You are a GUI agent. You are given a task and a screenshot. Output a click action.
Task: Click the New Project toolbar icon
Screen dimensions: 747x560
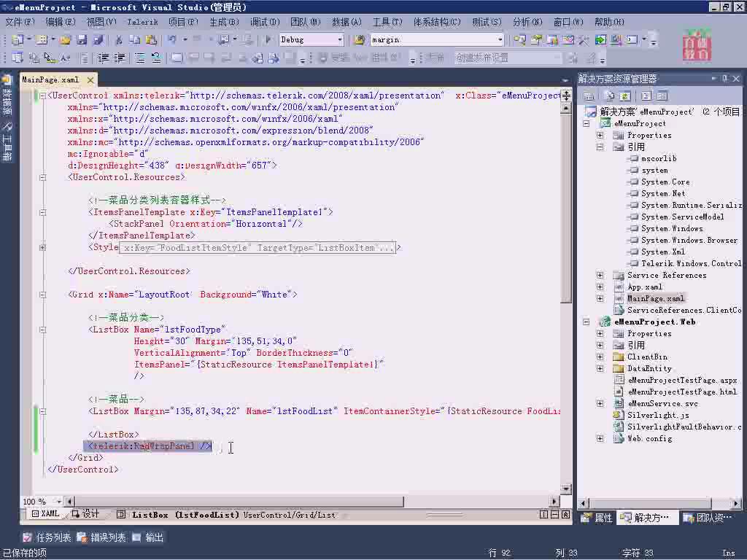tap(18, 40)
